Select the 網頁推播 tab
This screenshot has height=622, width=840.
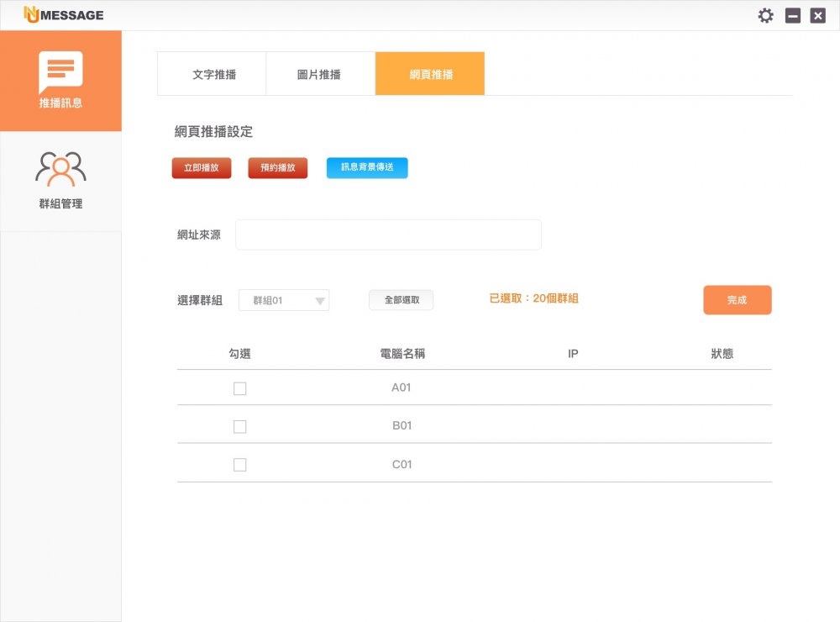[430, 74]
